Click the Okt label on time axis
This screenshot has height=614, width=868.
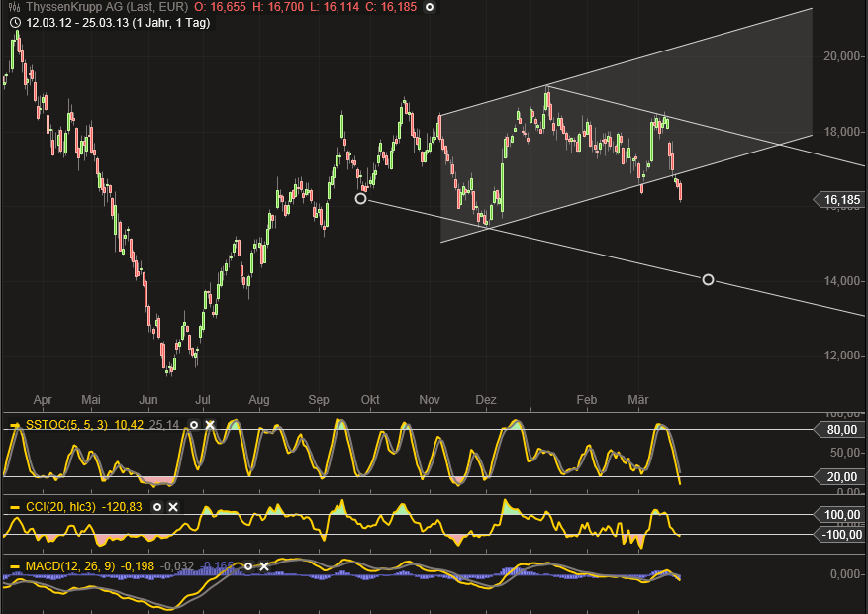[370, 400]
